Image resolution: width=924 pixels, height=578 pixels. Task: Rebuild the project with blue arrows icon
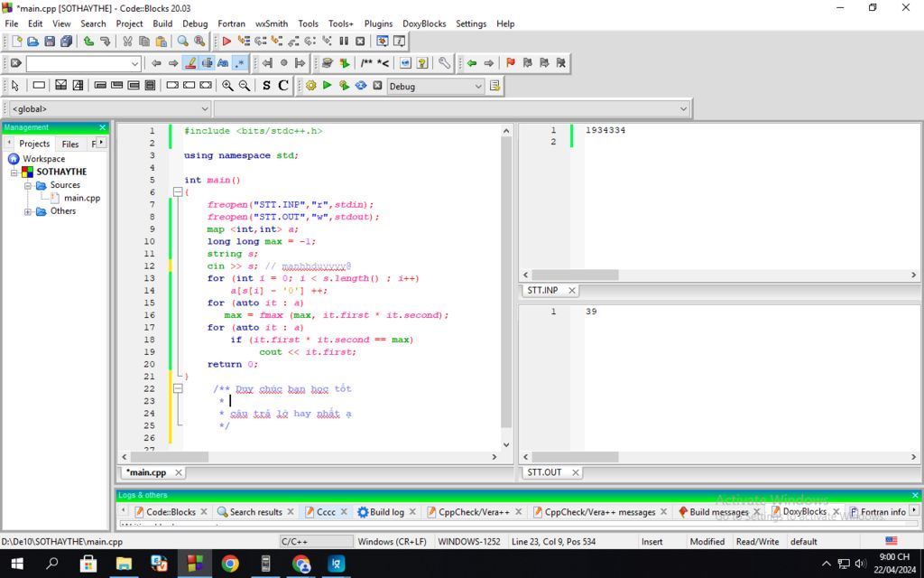[361, 86]
